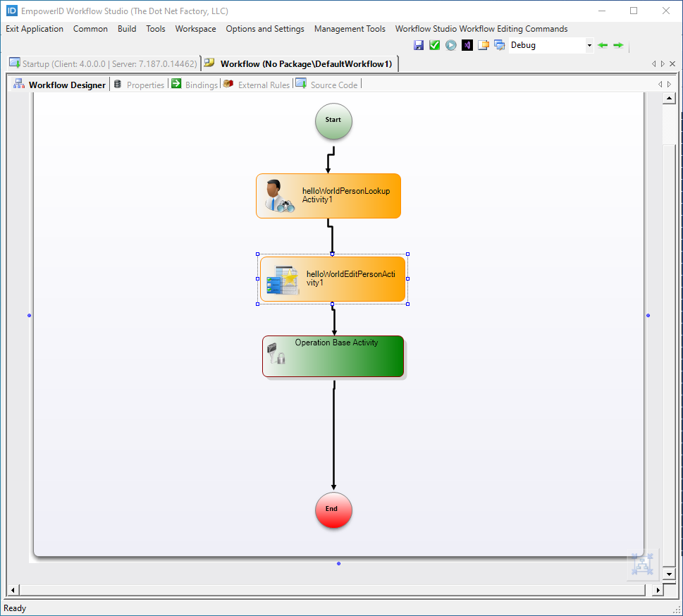Open the workflow in Visual Studio icon
Viewport: 683px width, 616px height.
click(x=467, y=44)
